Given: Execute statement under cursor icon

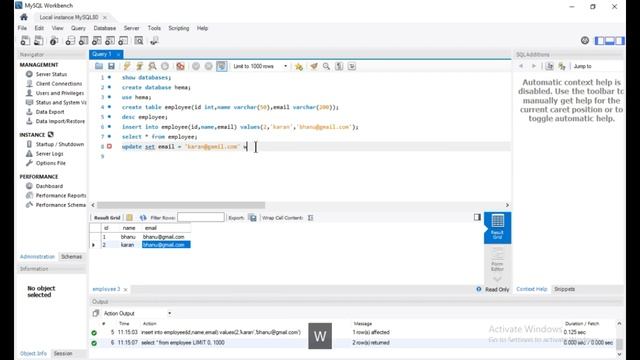Looking at the screenshot, I should 139,66.
